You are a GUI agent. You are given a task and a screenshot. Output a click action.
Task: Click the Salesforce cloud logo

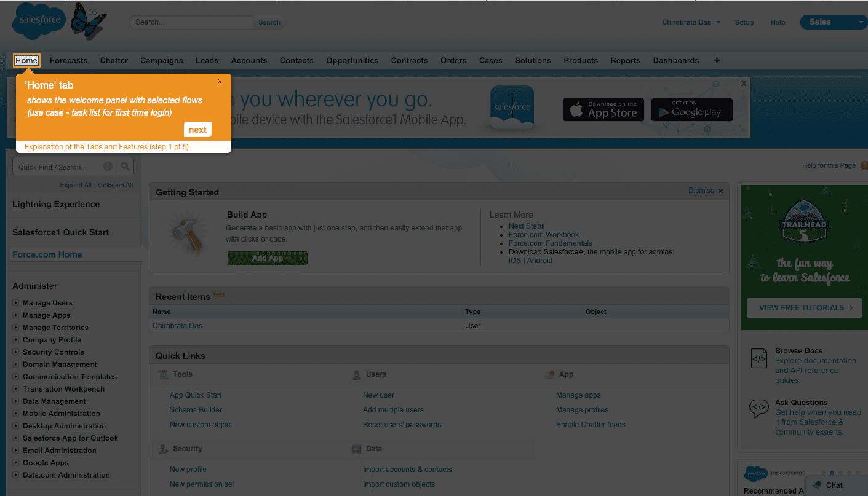(x=39, y=22)
